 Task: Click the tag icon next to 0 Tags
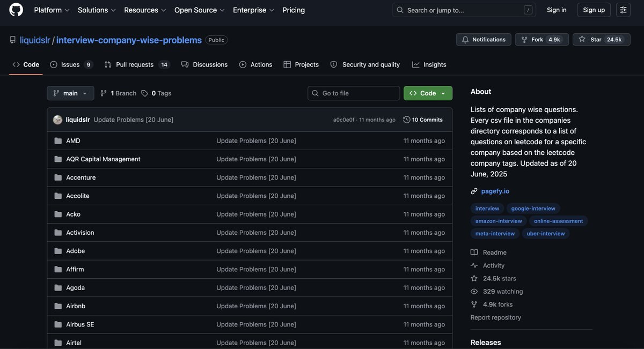point(145,93)
